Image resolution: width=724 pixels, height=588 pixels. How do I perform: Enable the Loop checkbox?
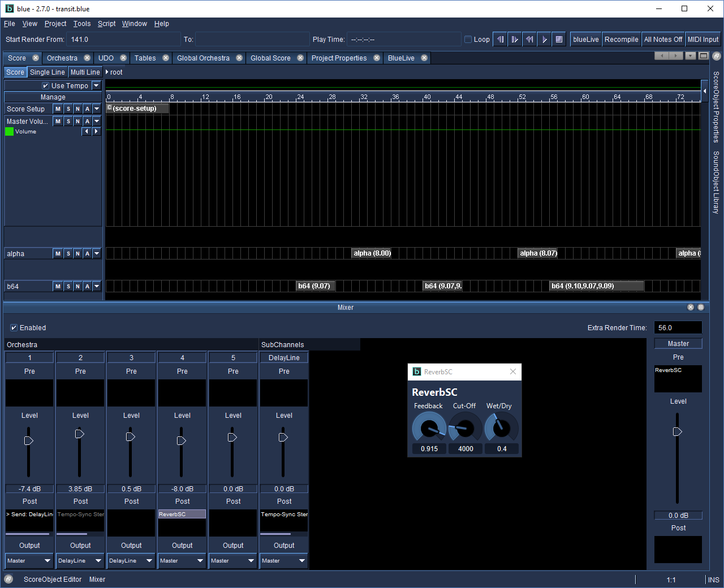pyautogui.click(x=468, y=40)
